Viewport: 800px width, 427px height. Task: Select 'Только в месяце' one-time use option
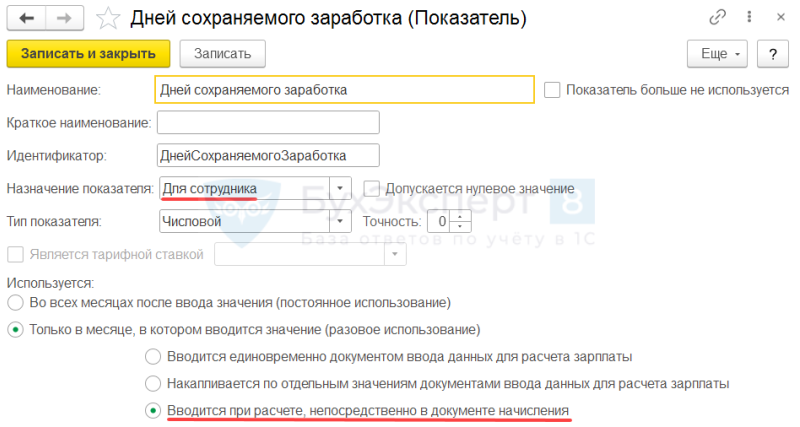pos(15,330)
